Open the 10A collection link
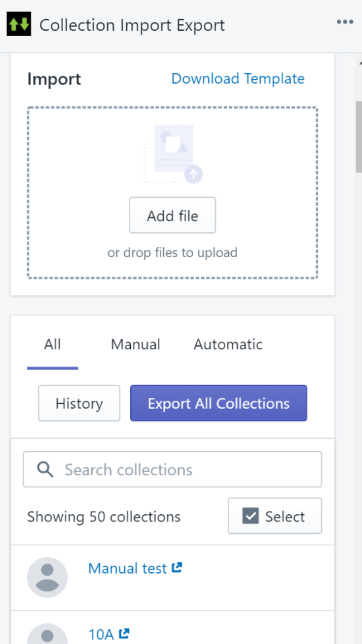This screenshot has height=644, width=362. pyautogui.click(x=101, y=634)
